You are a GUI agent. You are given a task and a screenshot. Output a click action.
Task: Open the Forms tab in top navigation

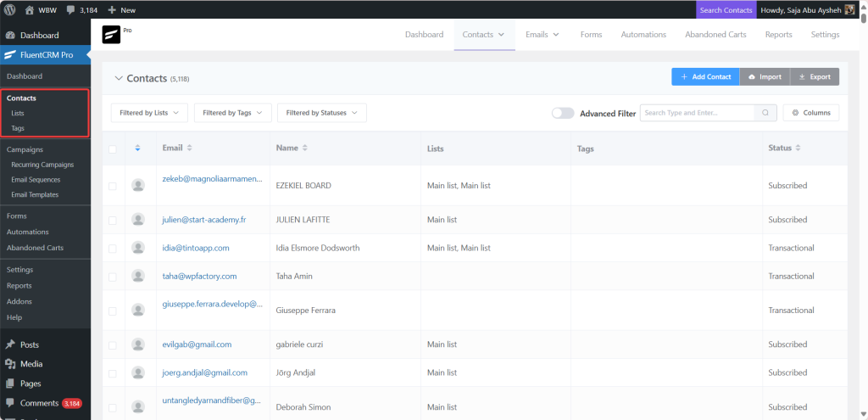591,34
